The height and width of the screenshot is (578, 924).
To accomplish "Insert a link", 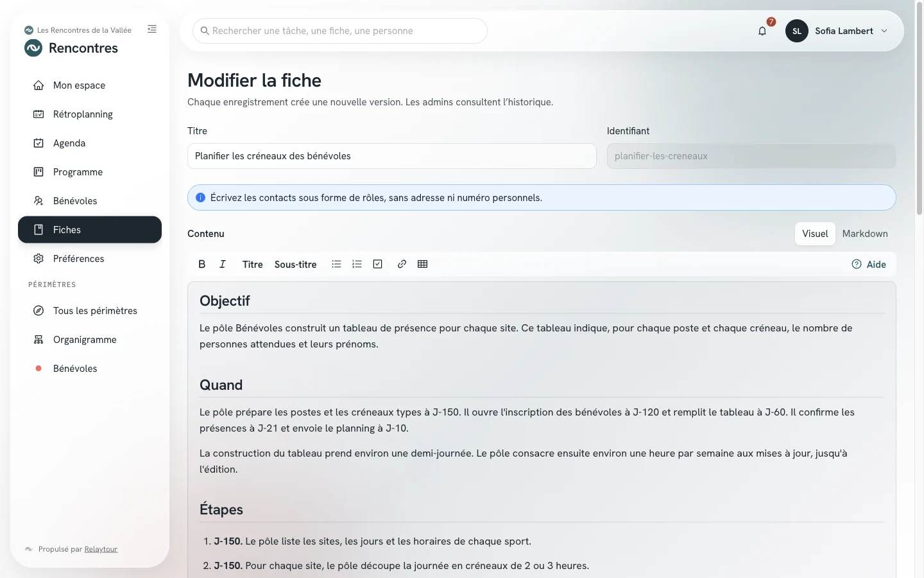I will coord(402,264).
